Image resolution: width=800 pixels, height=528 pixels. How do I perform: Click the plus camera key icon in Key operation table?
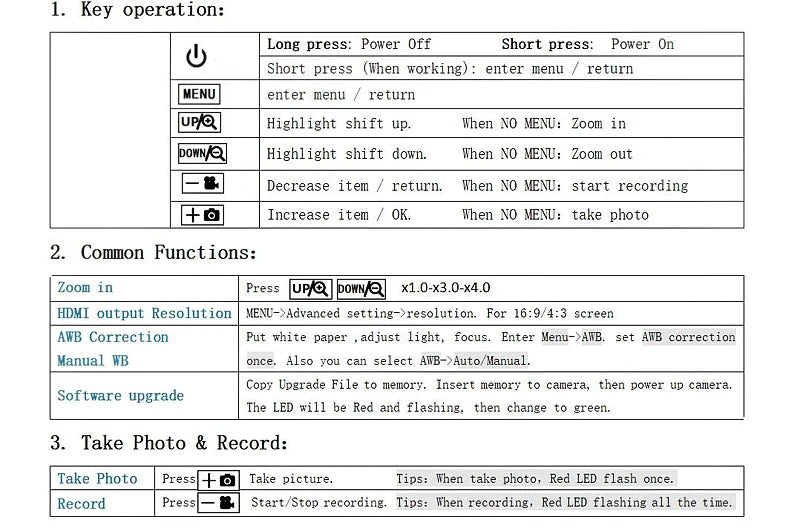[203, 215]
